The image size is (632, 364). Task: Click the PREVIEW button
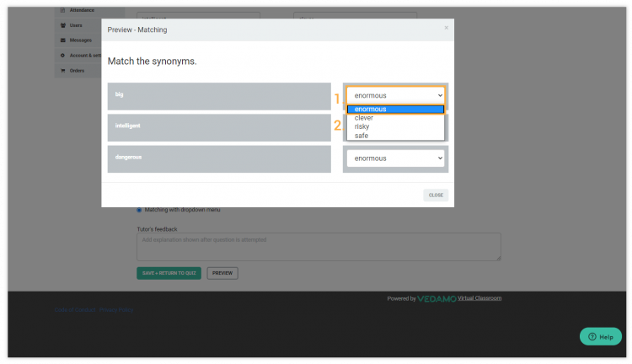222,273
